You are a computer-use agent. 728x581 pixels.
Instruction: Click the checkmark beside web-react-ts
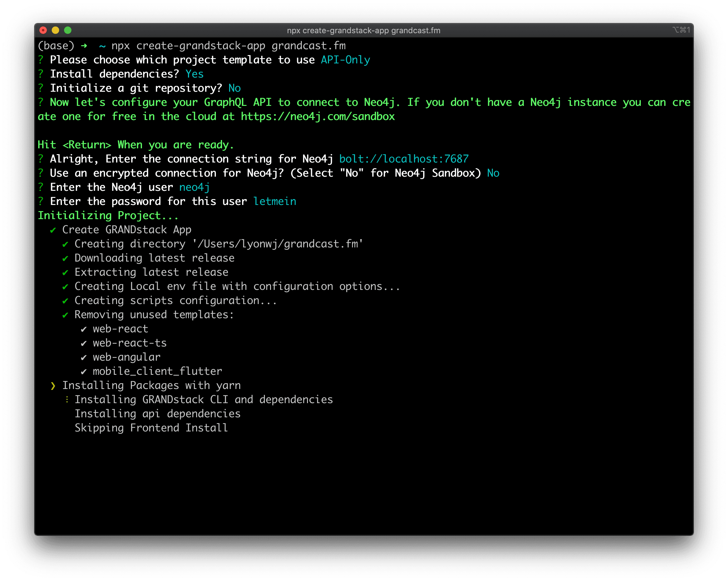pyautogui.click(x=84, y=343)
